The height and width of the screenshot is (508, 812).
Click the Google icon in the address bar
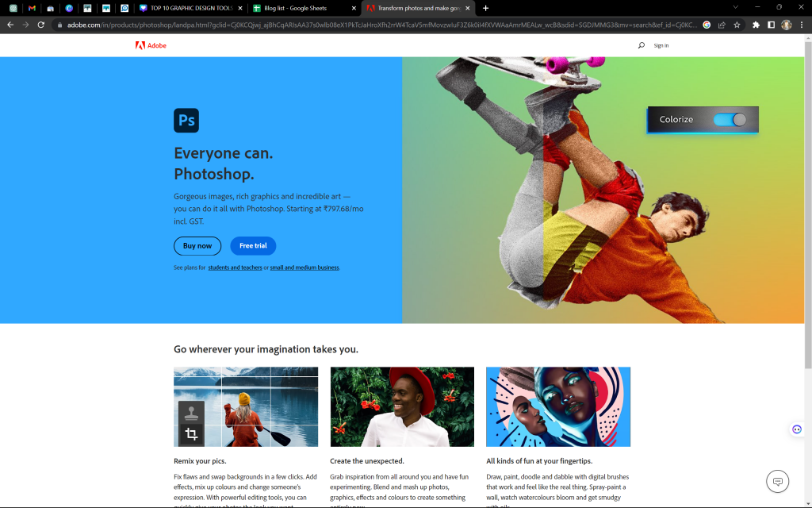pyautogui.click(x=707, y=25)
